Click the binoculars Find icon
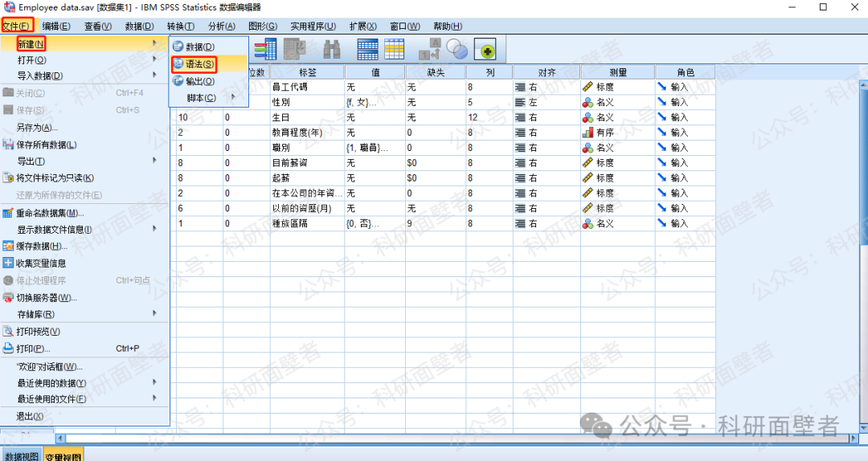 332,49
